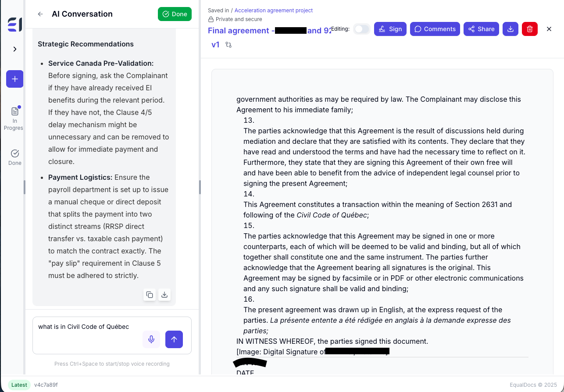Delete the document using the red trash icon
Viewport: 564px width, 392px height.
530,29
